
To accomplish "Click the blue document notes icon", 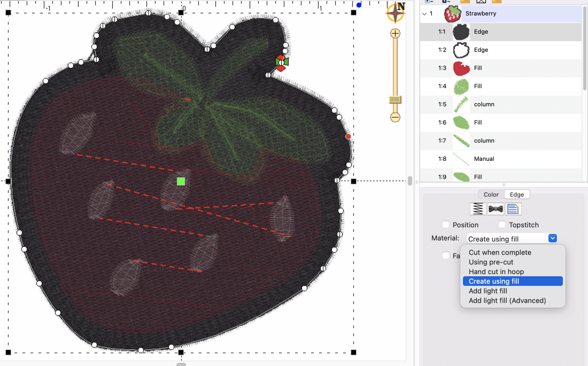I will [513, 209].
